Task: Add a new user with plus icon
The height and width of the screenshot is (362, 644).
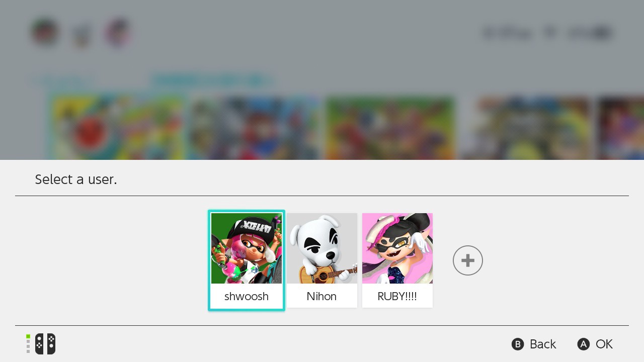Action: point(468,260)
